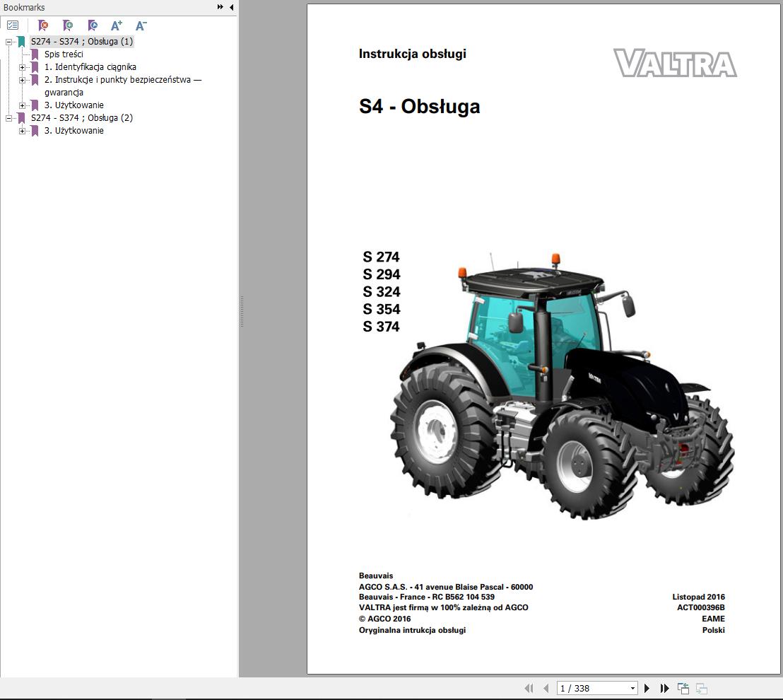The image size is (783, 700).
Task: Click the bookmark icon beside 1. Identyfikacja ciągnika
Action: pyautogui.click(x=35, y=67)
